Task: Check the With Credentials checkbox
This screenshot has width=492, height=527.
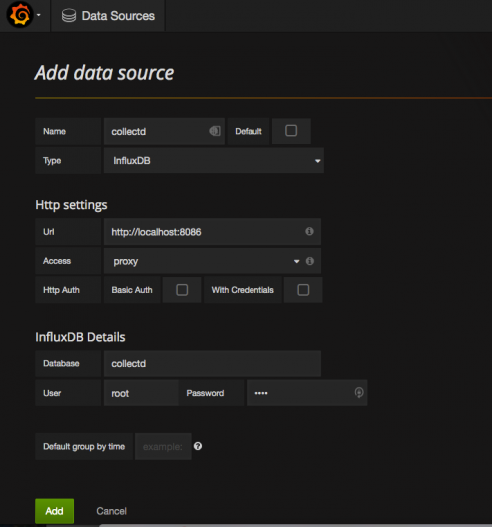Action: 303,290
